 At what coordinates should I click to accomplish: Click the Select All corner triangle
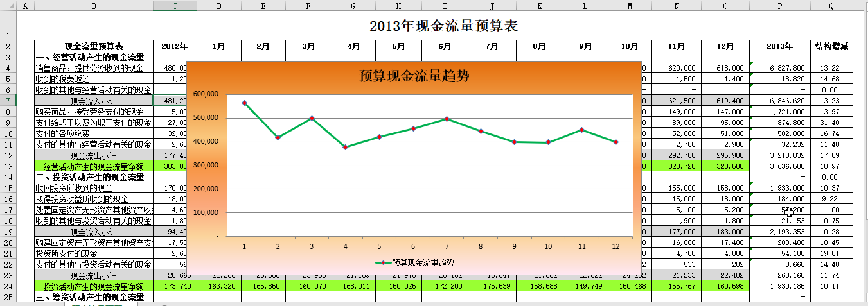click(x=7, y=6)
